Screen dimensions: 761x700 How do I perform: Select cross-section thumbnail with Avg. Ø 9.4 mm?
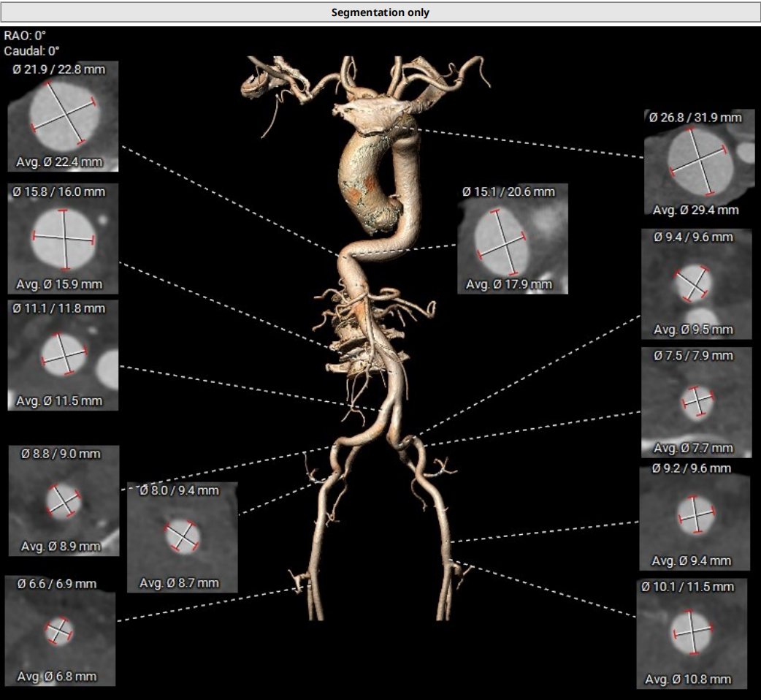pos(695,515)
